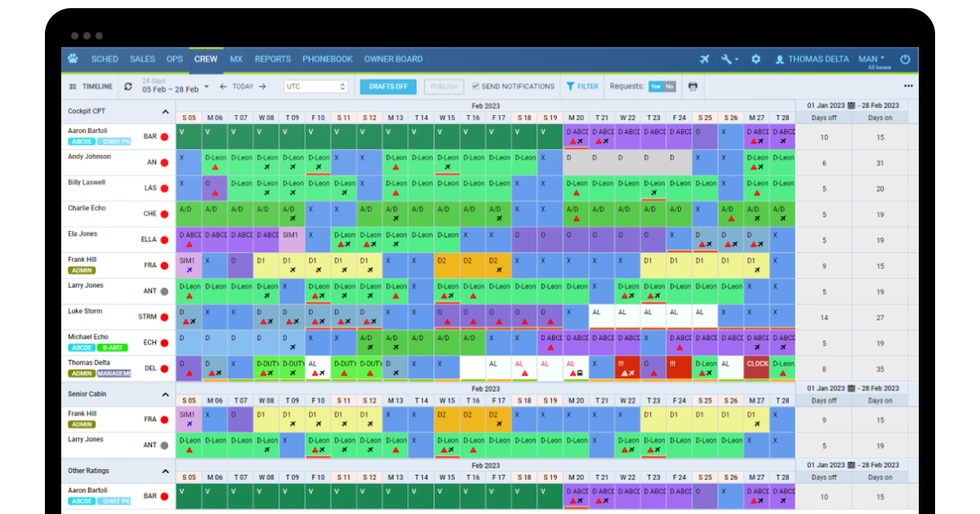Viewport: 980px width, 514px height.
Task: Open application settings via the gear icon
Action: point(755,59)
